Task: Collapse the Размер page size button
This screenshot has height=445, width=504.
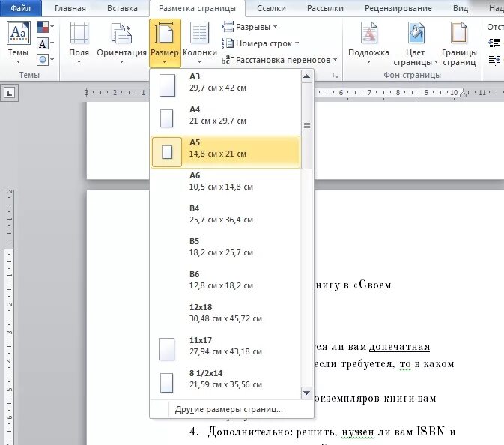Action: 165,43
